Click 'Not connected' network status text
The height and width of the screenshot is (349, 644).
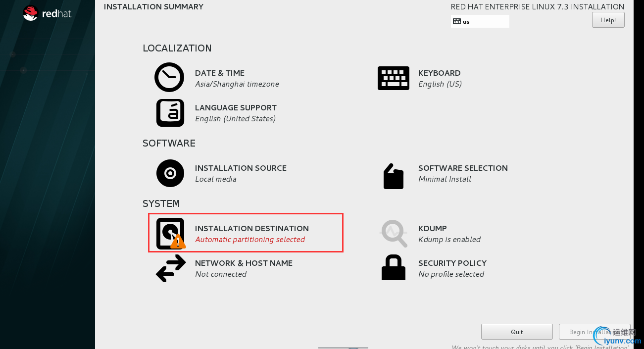coord(221,274)
